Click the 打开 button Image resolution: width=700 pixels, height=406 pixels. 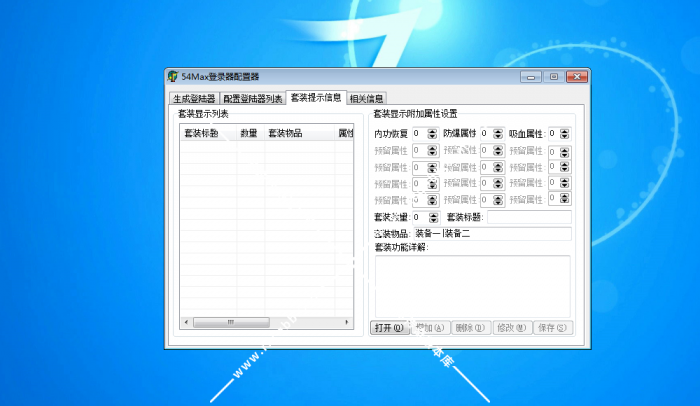389,327
